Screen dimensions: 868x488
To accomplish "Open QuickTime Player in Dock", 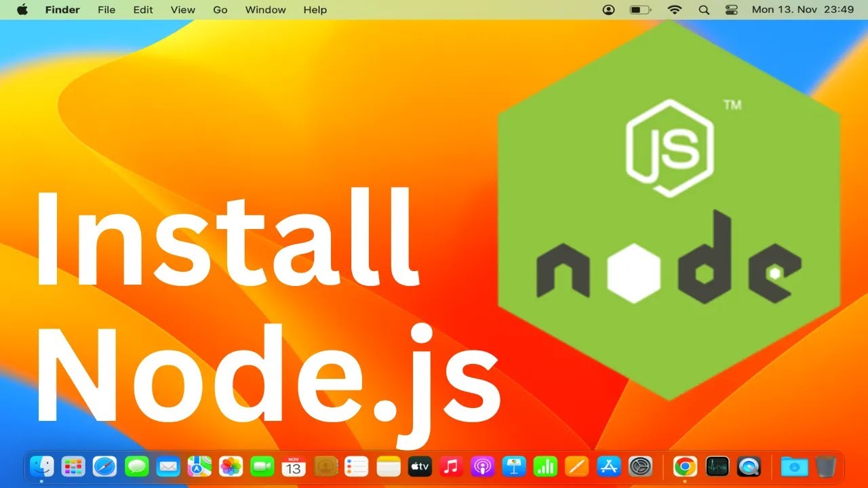I will 749,466.
